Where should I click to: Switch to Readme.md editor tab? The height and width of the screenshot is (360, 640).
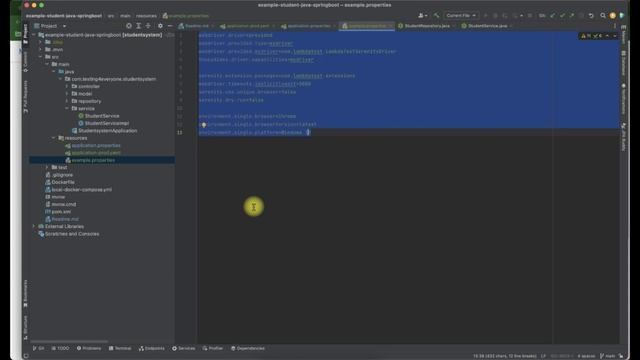coord(197,26)
